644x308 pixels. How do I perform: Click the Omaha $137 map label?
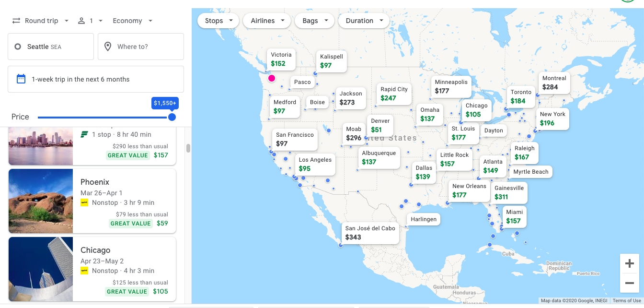coord(429,114)
